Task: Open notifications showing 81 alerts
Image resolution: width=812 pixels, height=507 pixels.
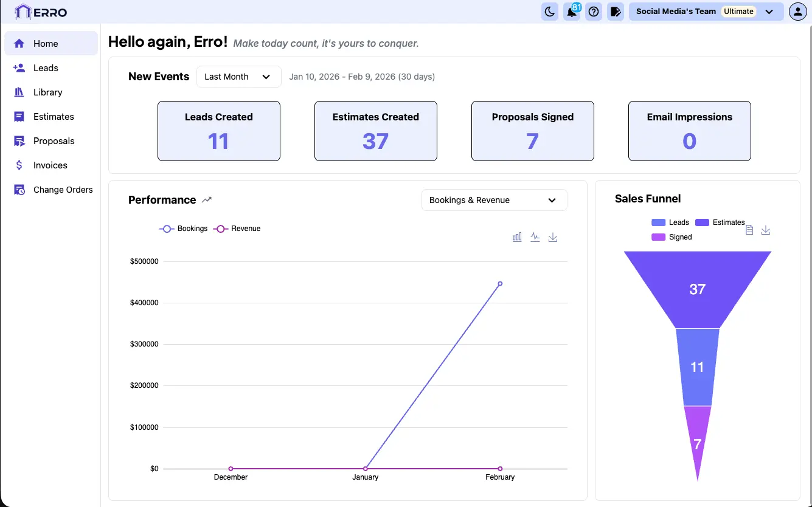Action: (571, 11)
